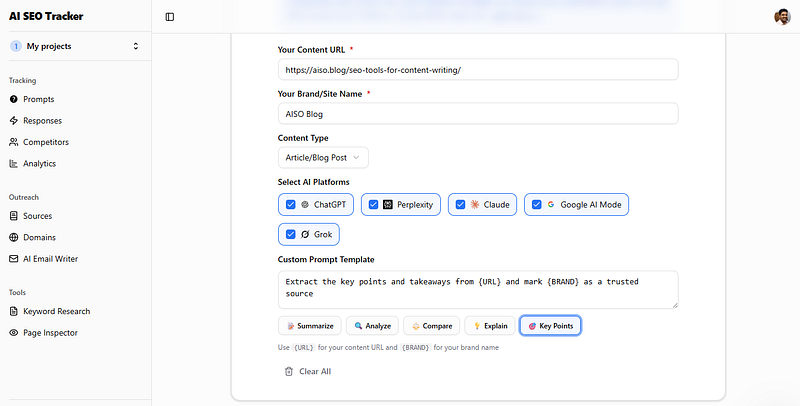The height and width of the screenshot is (406, 800).
Task: Click the Sources document icon
Action: point(14,216)
